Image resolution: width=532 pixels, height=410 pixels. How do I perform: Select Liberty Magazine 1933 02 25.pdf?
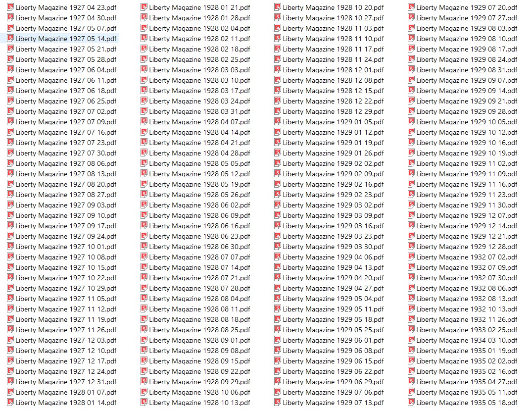point(463,330)
